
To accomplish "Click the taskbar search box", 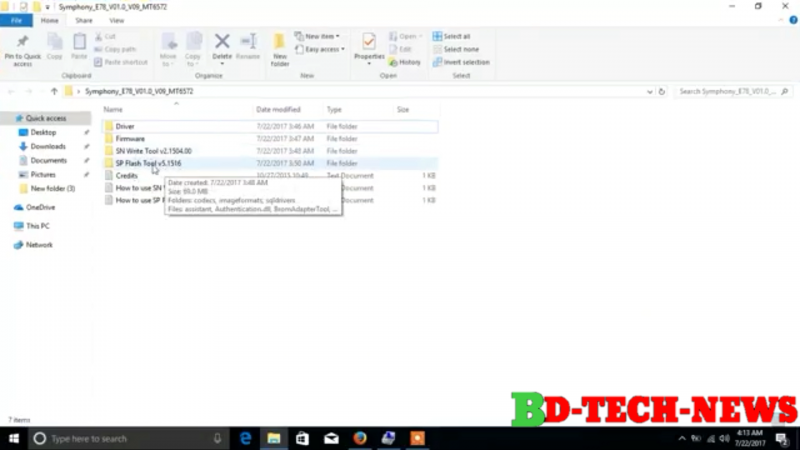I will pos(128,438).
